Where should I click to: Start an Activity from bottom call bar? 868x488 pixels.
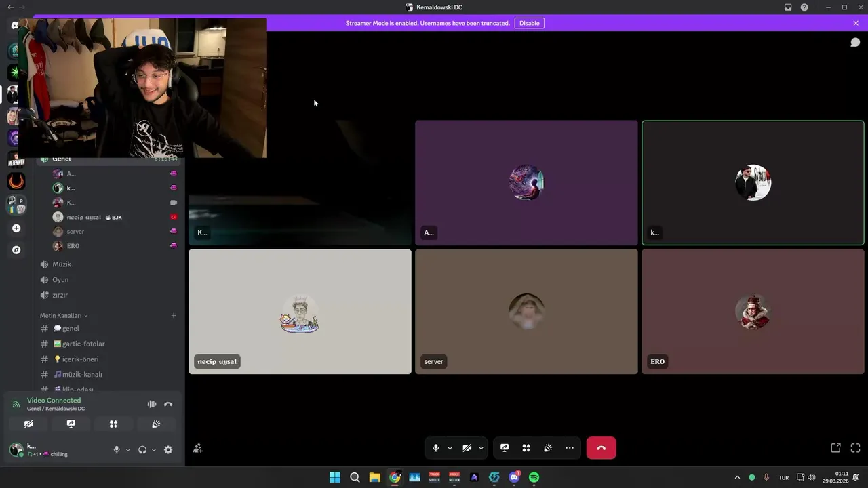click(x=526, y=448)
